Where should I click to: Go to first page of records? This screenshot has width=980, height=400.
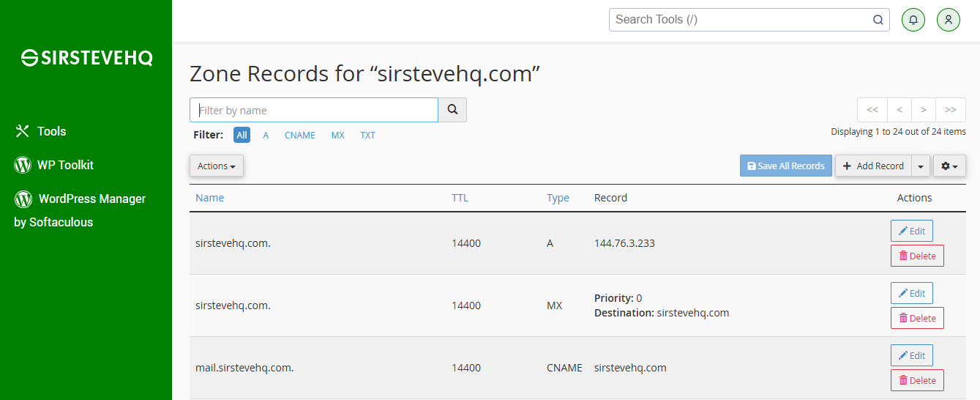pos(872,109)
